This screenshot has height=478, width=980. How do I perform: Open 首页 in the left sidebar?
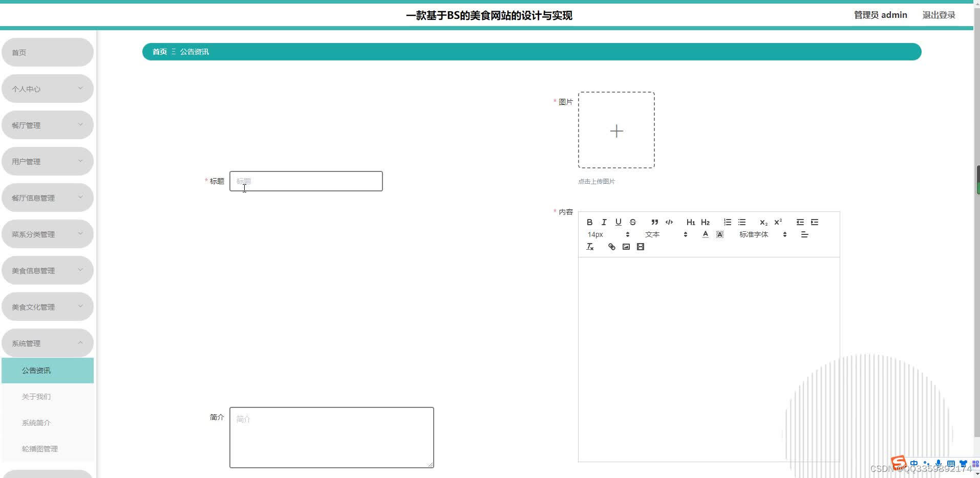[x=48, y=52]
